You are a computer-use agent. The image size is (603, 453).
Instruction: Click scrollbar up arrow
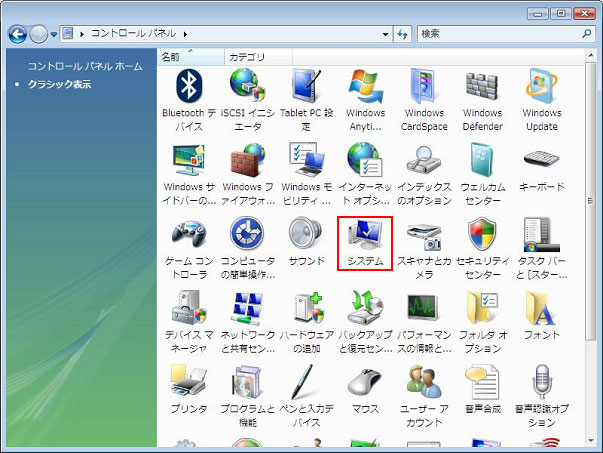591,56
